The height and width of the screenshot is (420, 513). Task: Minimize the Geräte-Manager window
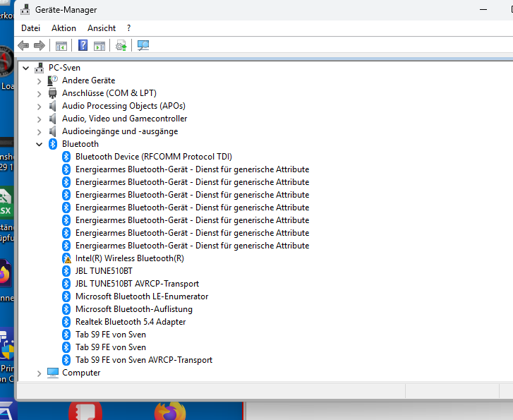pyautogui.click(x=483, y=10)
